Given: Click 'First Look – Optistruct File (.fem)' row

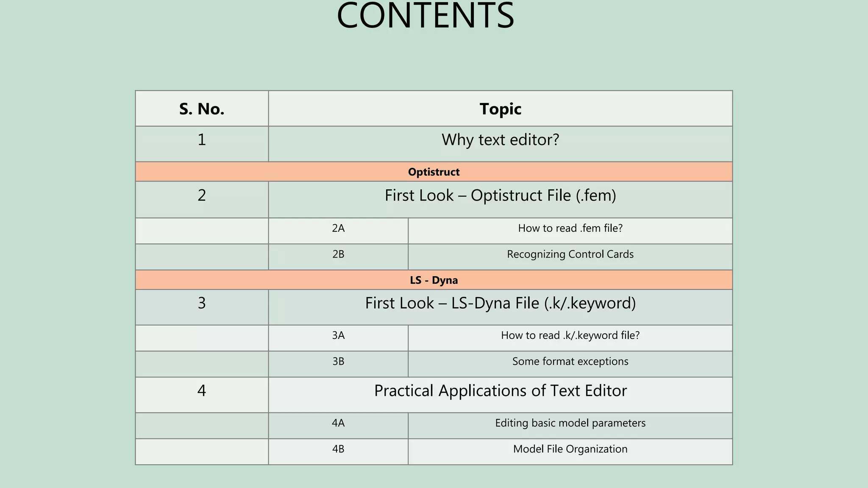Looking at the screenshot, I should [501, 200].
